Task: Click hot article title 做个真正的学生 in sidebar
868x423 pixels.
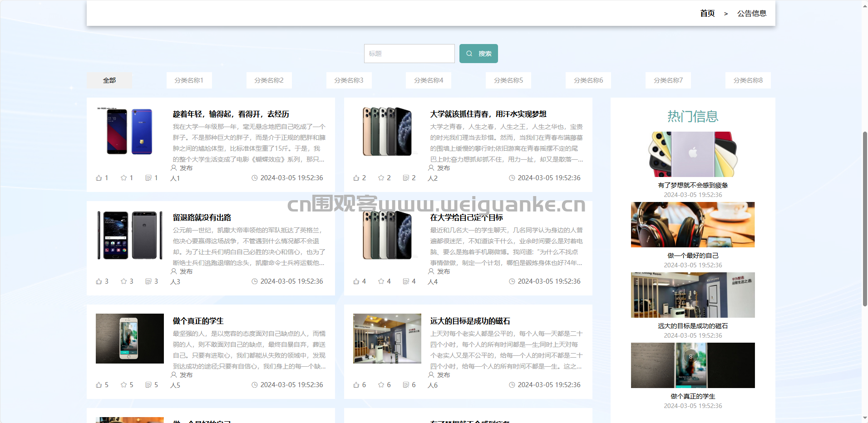Action: click(x=693, y=396)
